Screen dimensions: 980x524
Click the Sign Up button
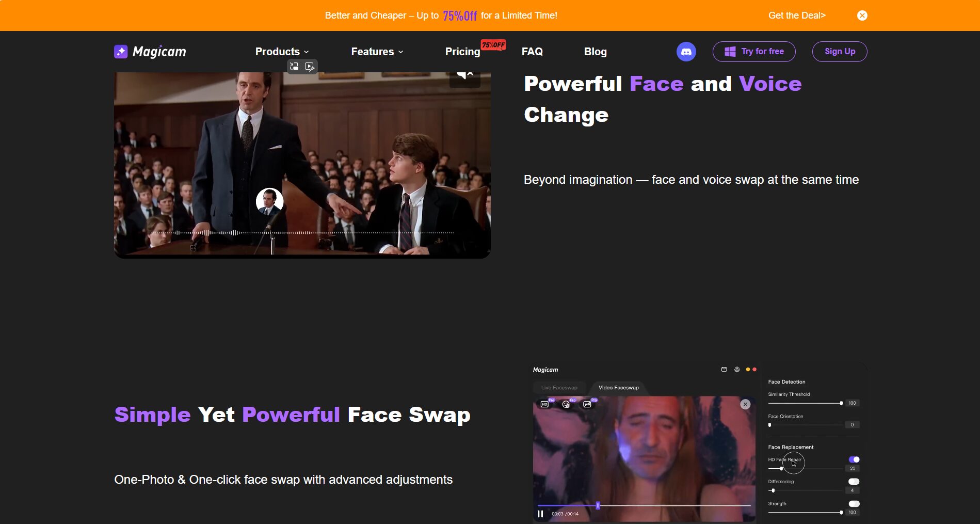840,52
